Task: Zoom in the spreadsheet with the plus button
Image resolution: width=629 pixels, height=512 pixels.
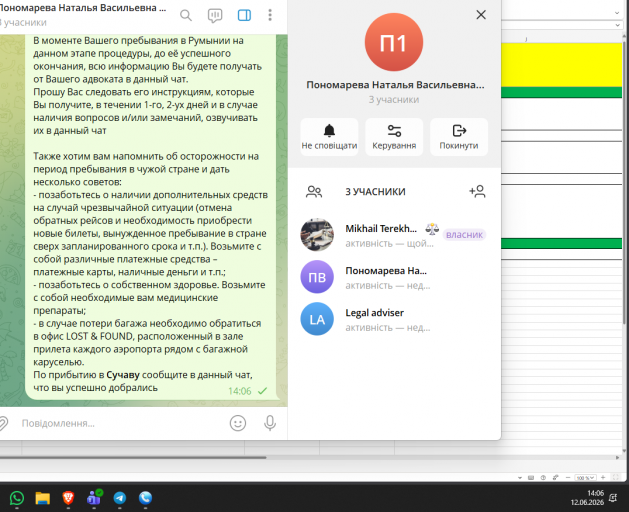Action: [603, 477]
